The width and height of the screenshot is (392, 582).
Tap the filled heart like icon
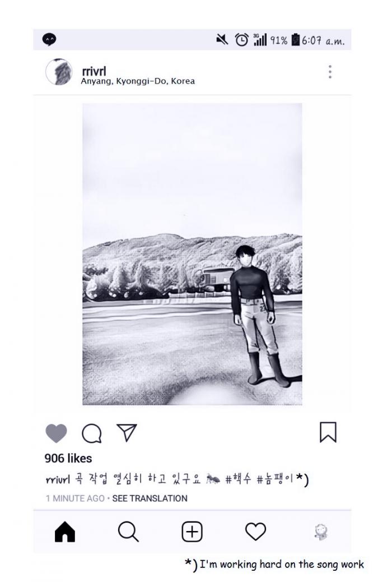coord(56,433)
